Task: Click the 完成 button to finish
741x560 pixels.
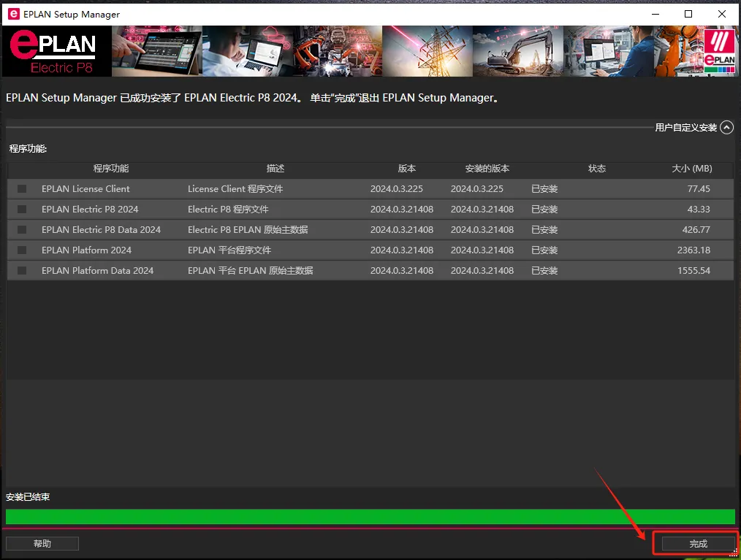Action: pos(698,544)
